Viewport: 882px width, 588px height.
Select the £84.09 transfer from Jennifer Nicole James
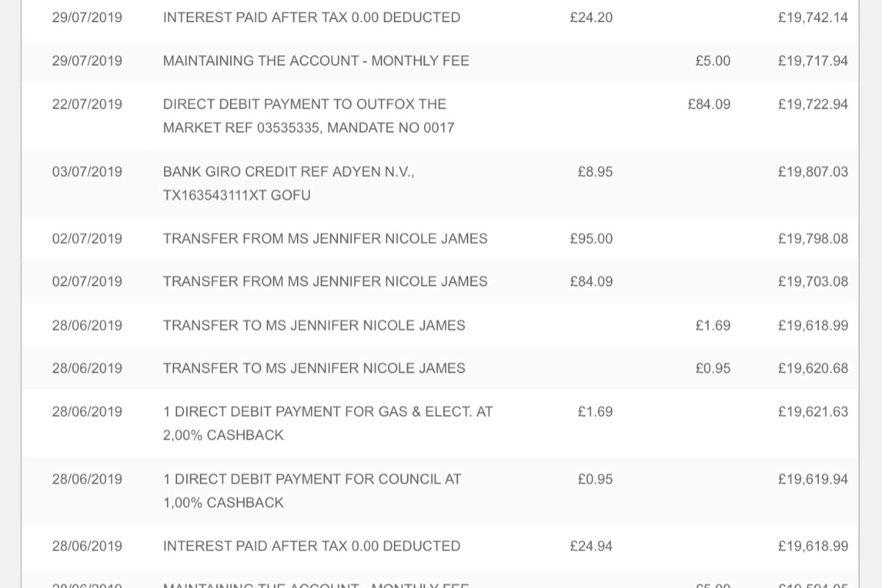tap(440, 282)
